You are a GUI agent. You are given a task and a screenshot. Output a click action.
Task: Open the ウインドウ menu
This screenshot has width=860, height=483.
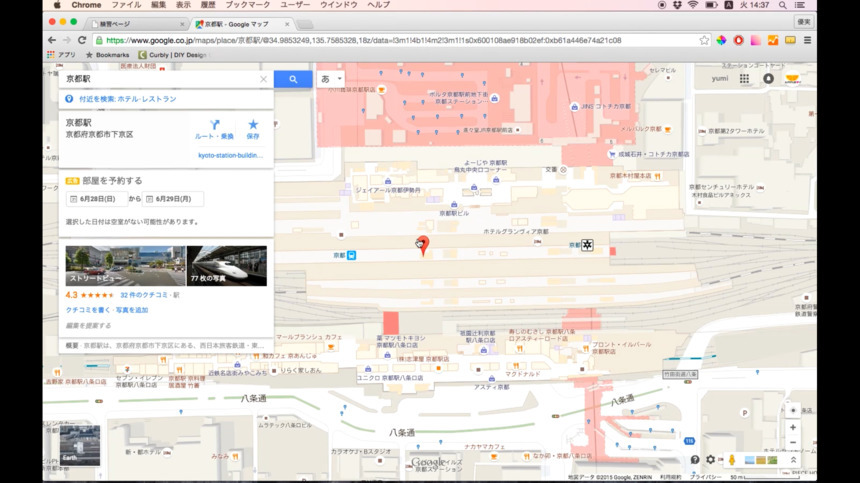pos(338,5)
